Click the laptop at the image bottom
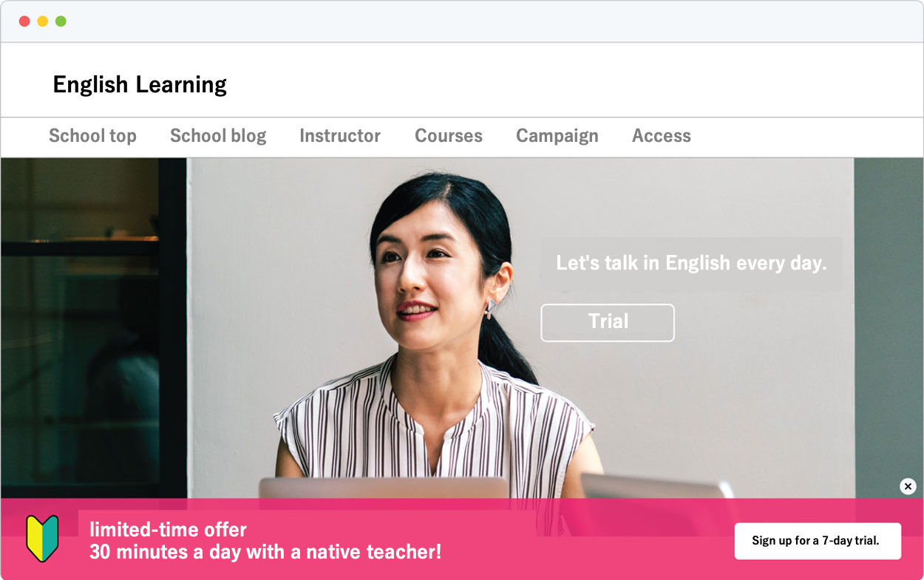The width and height of the screenshot is (924, 580). coord(384,488)
